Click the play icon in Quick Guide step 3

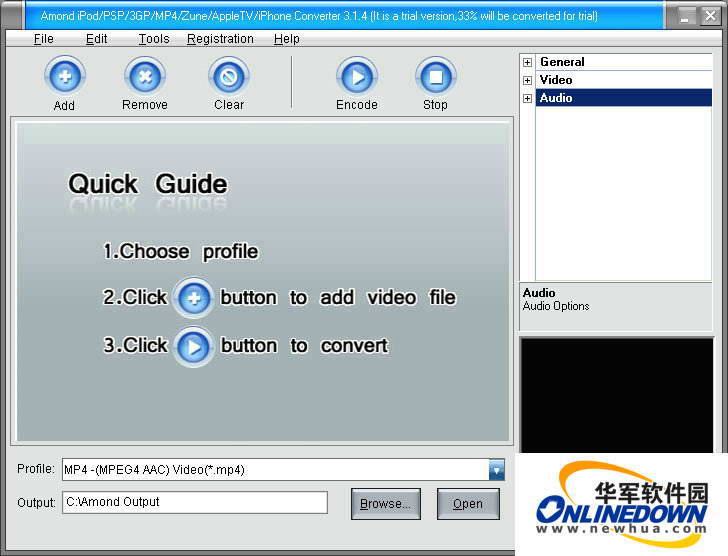coord(194,346)
